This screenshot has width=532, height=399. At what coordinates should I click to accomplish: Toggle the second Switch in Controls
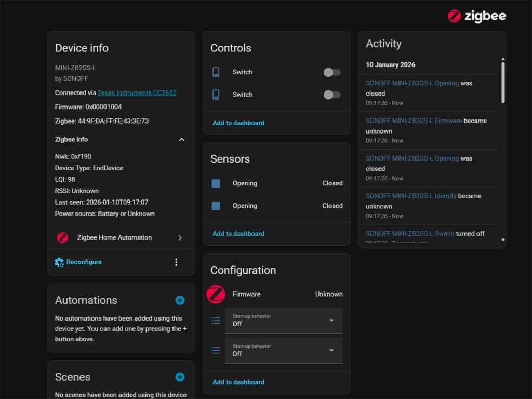(x=332, y=95)
